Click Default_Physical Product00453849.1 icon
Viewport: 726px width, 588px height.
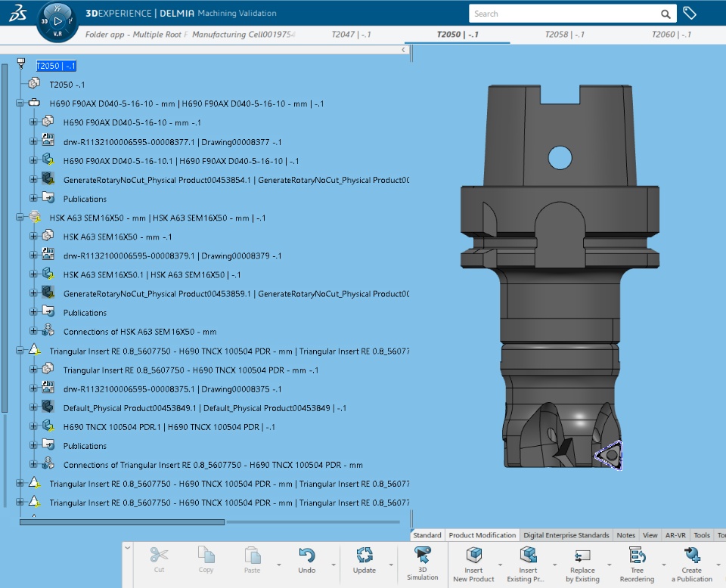pos(48,407)
